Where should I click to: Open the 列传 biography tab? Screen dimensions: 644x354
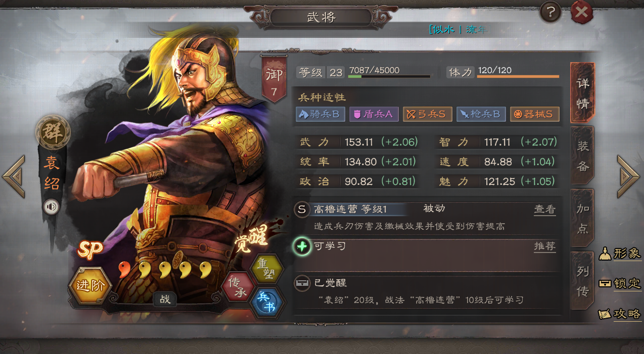coord(582,280)
